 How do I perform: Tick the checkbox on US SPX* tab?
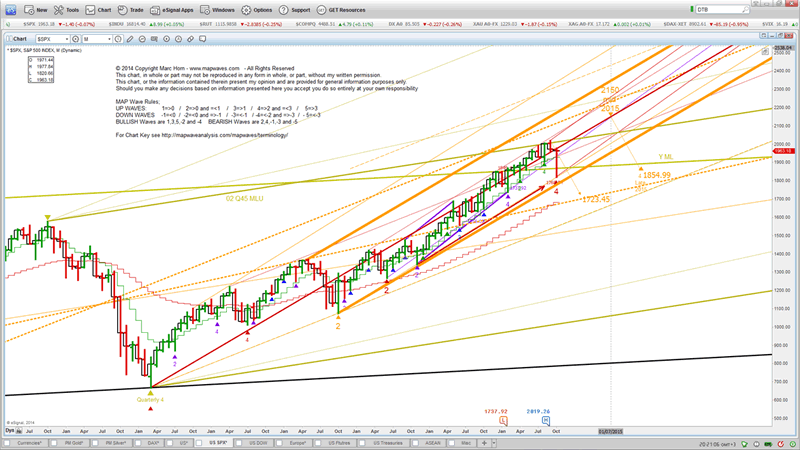pyautogui.click(x=199, y=443)
